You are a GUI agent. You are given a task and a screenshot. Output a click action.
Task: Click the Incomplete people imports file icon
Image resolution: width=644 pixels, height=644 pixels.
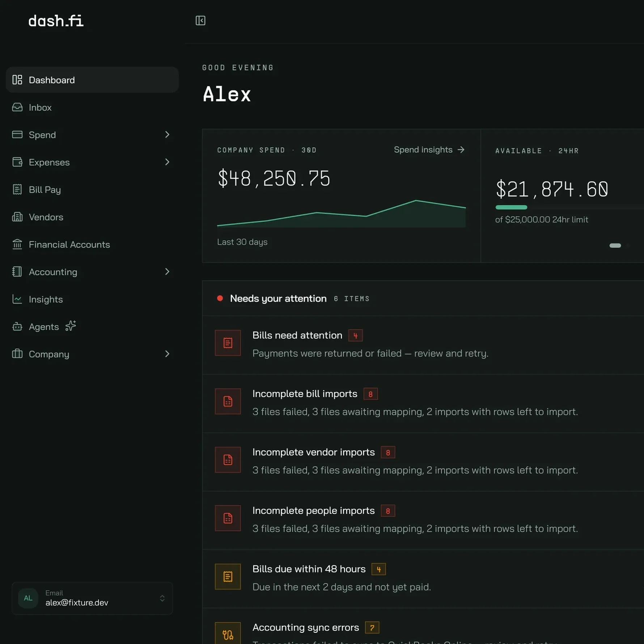click(x=228, y=518)
